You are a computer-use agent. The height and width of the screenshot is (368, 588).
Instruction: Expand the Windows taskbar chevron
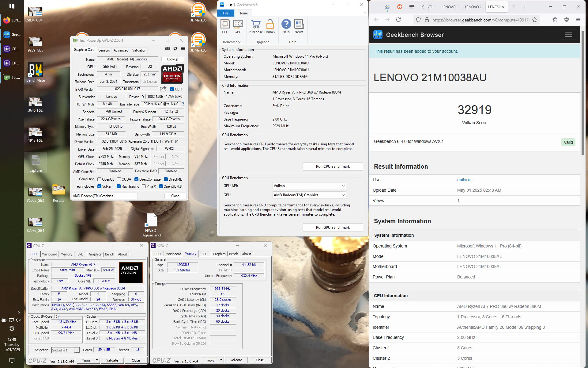pyautogui.click(x=18, y=313)
